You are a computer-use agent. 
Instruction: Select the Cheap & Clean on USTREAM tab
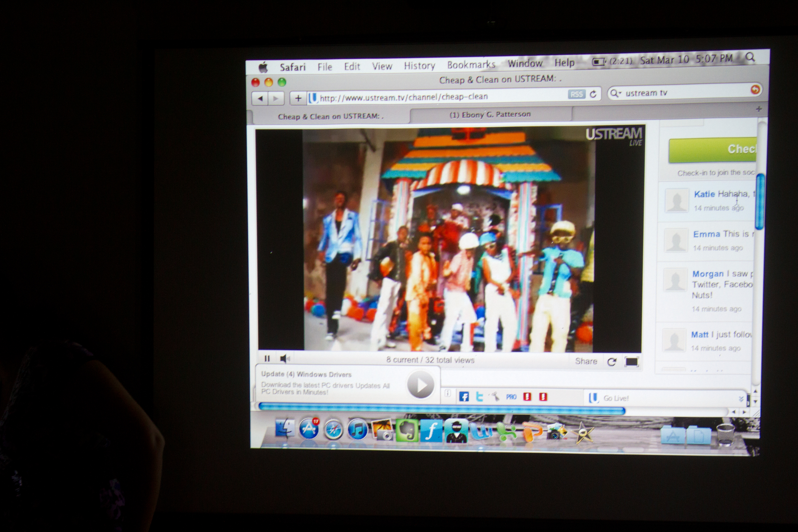click(330, 117)
